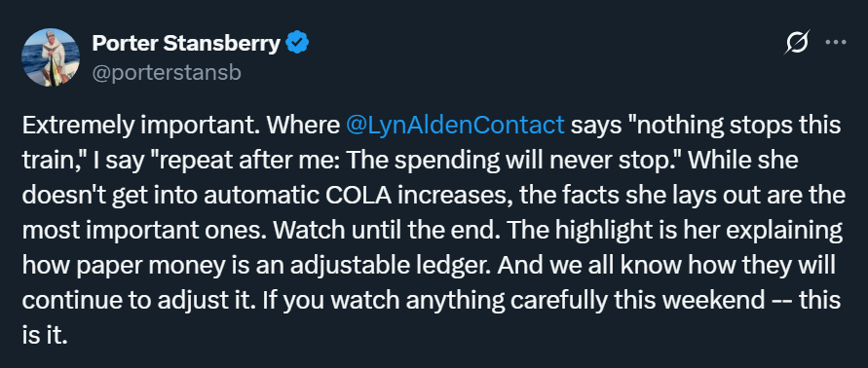Image resolution: width=868 pixels, height=368 pixels.
Task: Open the three-dot More options menu
Action: 836,42
